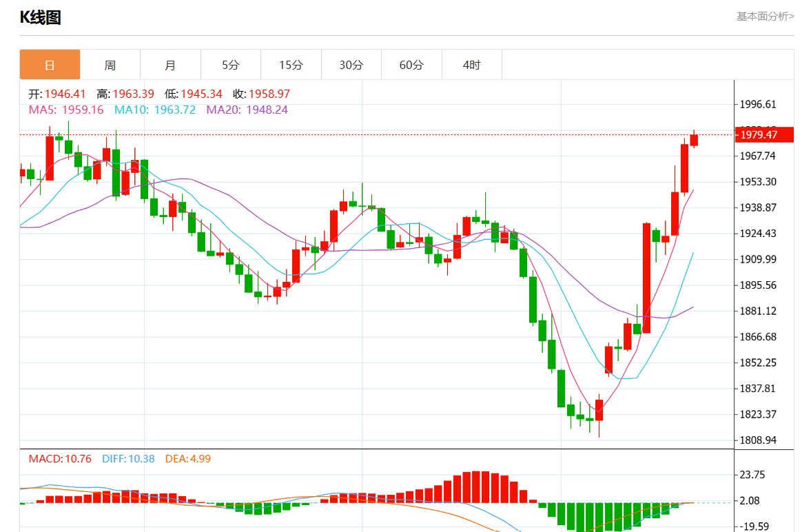The width and height of the screenshot is (811, 532).
Task: Click the -19.59 MACD axis label
Action: tap(754, 526)
